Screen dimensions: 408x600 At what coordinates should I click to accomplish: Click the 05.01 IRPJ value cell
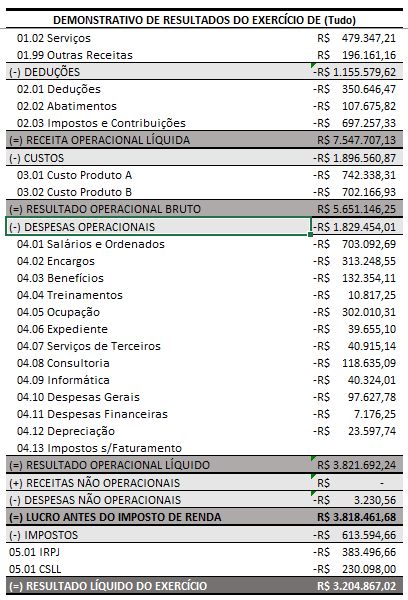[357, 552]
